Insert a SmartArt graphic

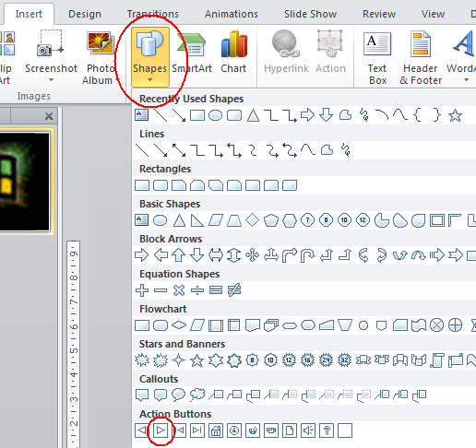coord(192,53)
